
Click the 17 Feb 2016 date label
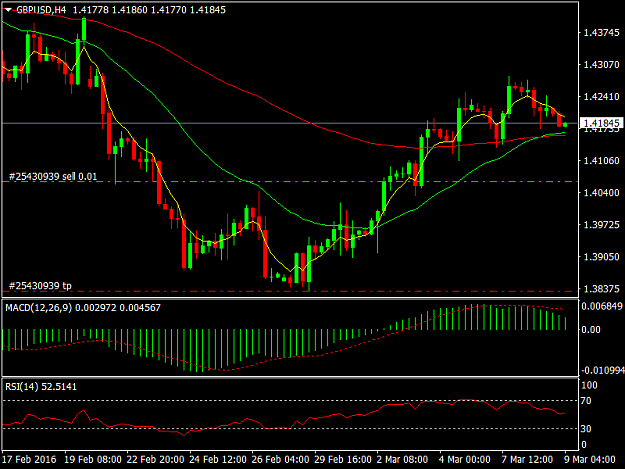tap(30, 459)
